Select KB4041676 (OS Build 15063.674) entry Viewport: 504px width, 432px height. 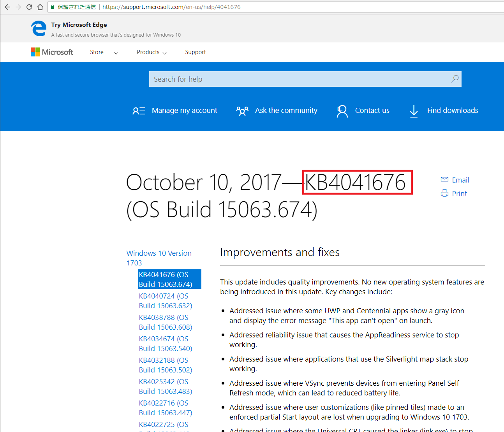click(x=169, y=279)
